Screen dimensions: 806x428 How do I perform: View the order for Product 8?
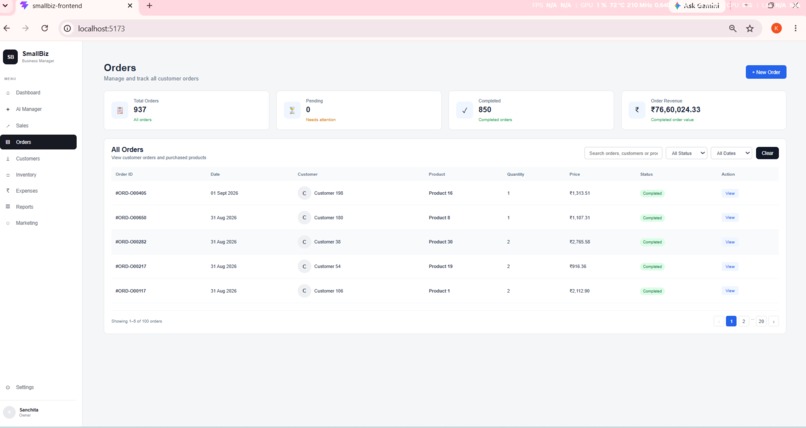(x=730, y=217)
